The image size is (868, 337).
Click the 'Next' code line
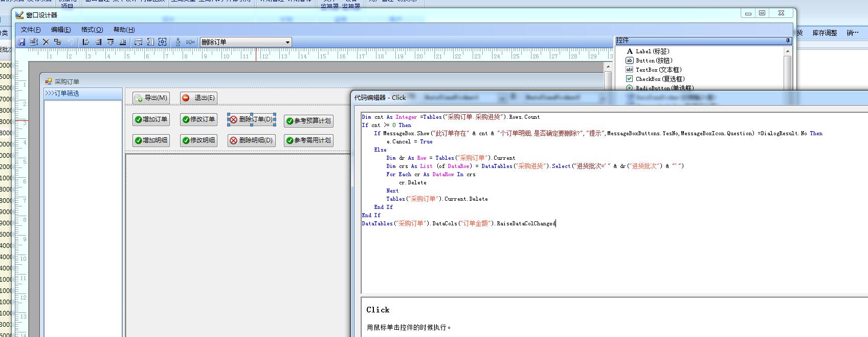pos(392,191)
